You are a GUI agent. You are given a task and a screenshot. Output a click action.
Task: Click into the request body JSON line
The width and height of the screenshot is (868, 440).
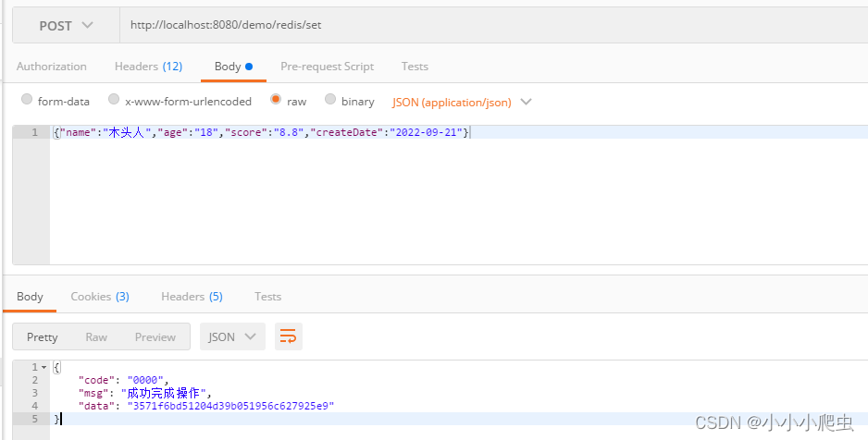click(459, 133)
